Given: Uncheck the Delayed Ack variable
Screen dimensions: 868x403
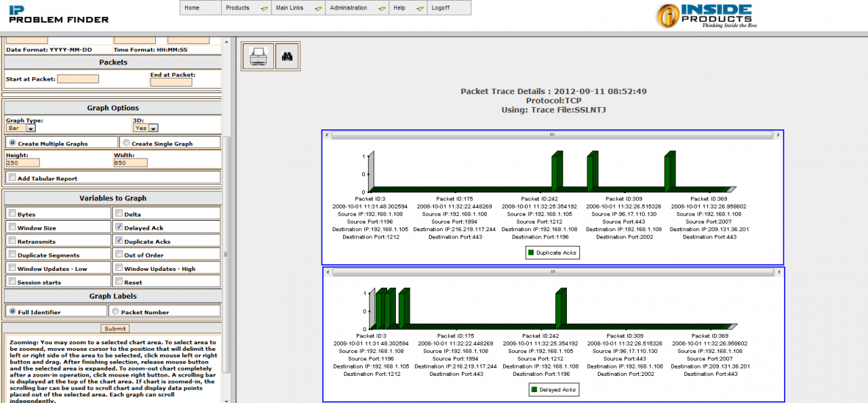Looking at the screenshot, I should pyautogui.click(x=119, y=228).
